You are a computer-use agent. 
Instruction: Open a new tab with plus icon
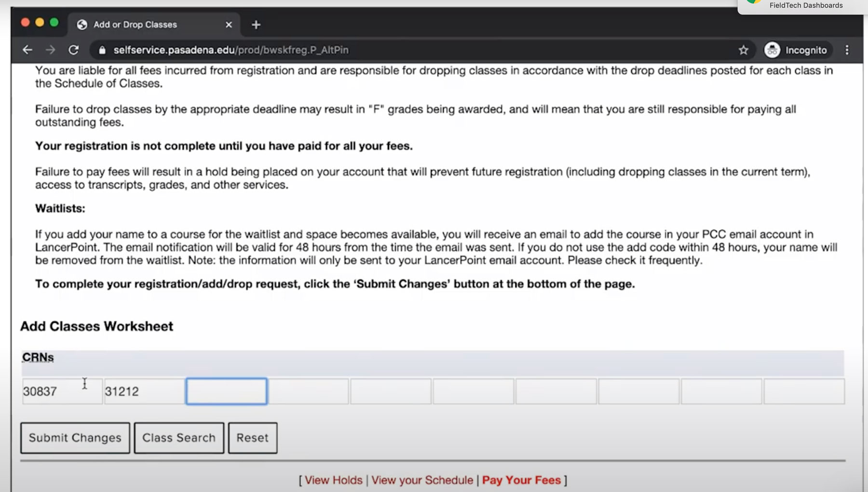pos(256,25)
